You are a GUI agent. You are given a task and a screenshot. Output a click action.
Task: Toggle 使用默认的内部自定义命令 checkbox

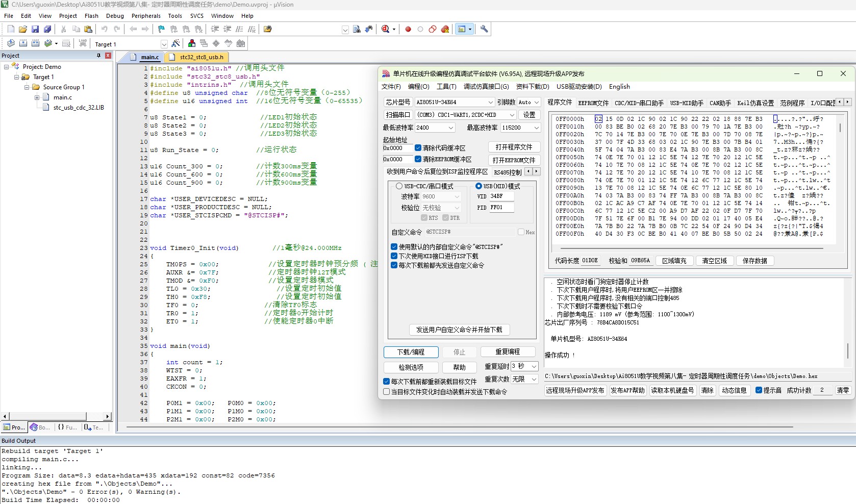pos(394,247)
